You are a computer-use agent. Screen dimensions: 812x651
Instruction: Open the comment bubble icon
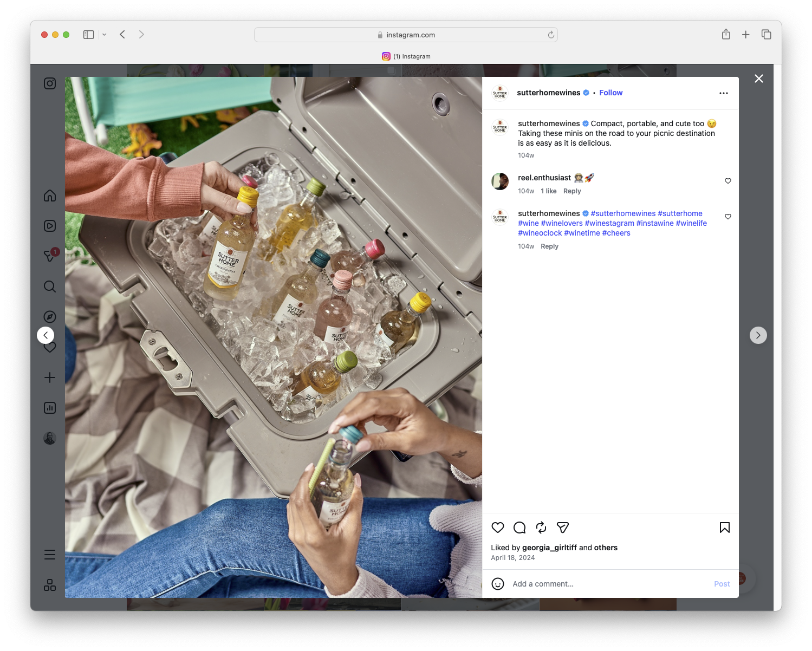[519, 528]
